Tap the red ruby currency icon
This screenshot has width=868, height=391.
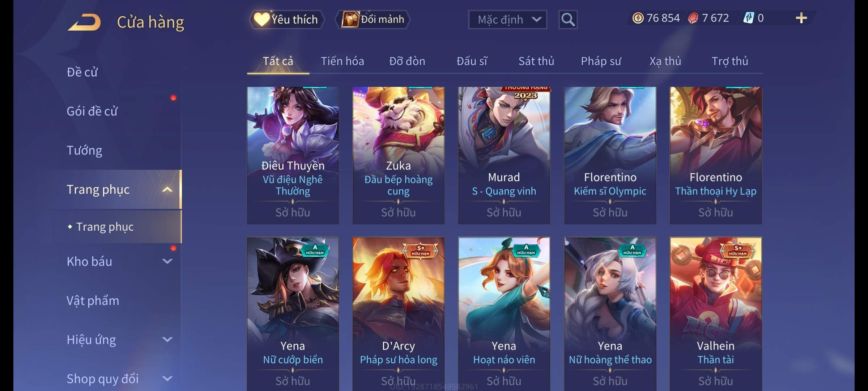click(693, 18)
